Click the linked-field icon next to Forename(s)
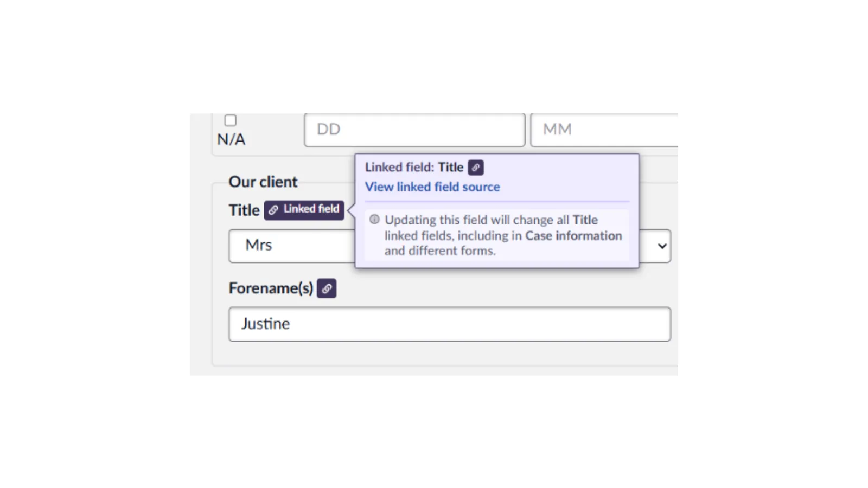This screenshot has height=488, width=868. pyautogui.click(x=327, y=288)
